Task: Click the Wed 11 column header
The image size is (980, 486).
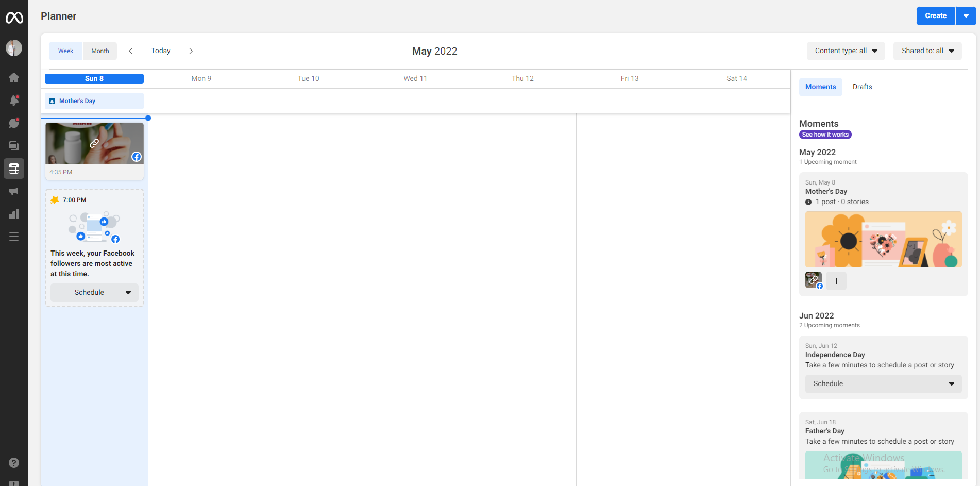Action: [x=415, y=79]
